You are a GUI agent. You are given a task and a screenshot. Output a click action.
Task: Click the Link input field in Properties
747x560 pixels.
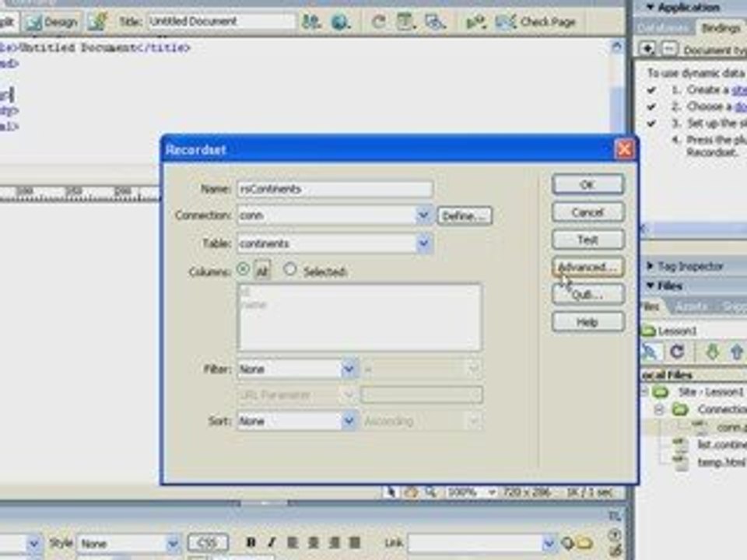tap(474, 543)
